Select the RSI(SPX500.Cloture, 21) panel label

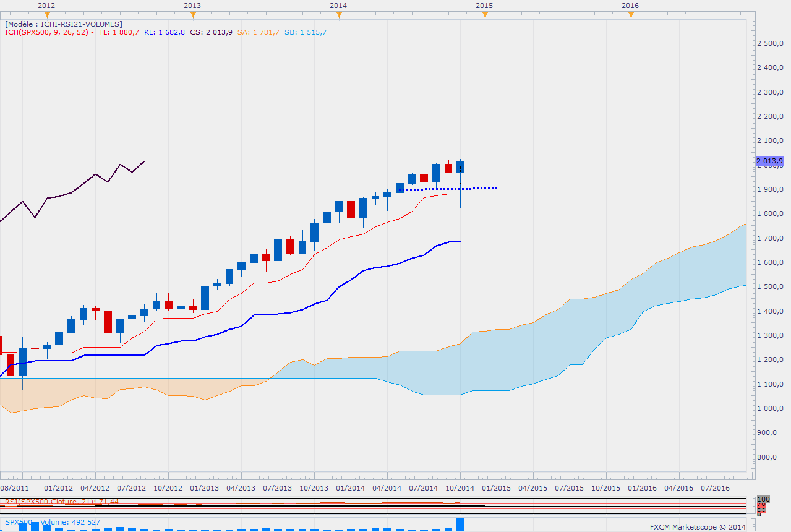pyautogui.click(x=62, y=502)
